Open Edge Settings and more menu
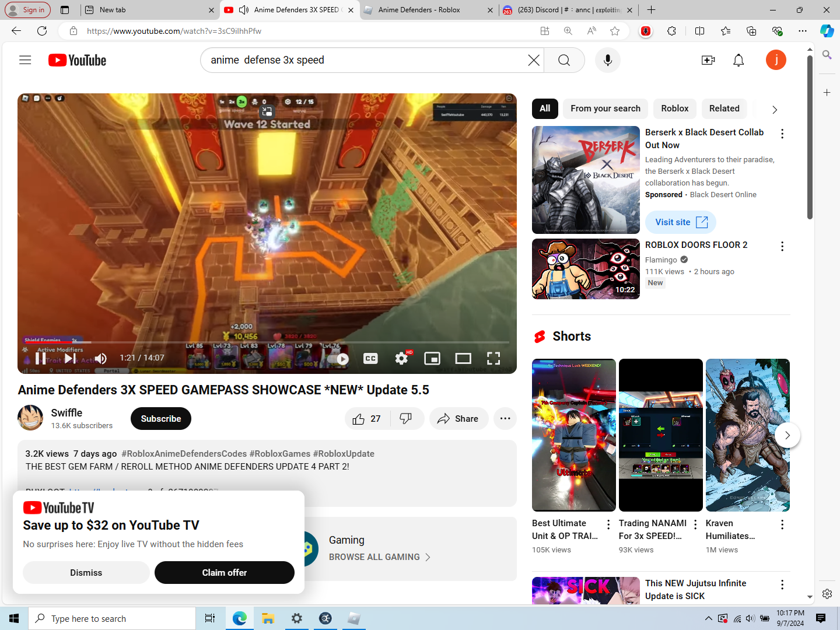 (x=803, y=31)
